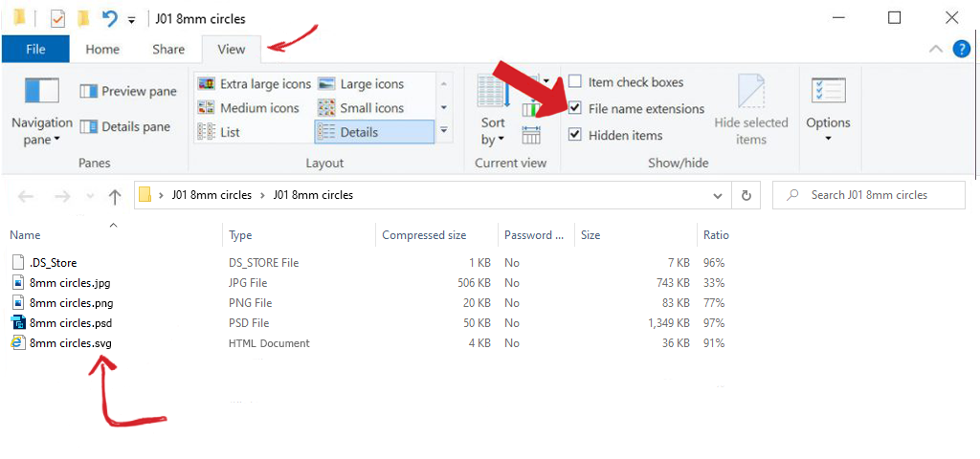Viewport: 980px width, 459px height.
Task: Click the 8mm circles.png image icon
Action: point(18,303)
